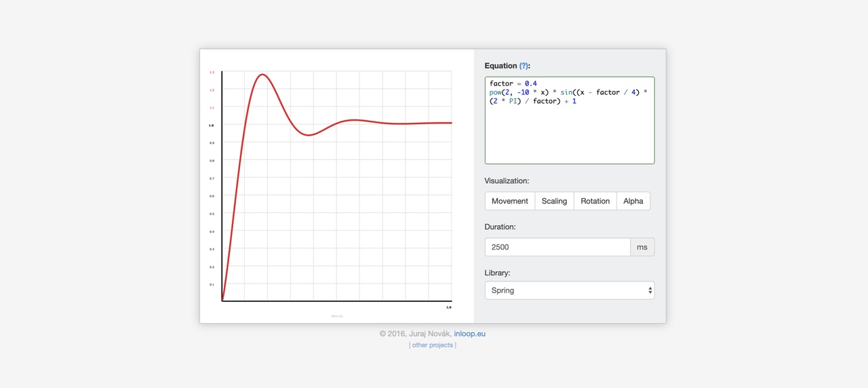Click the 'Visualization:' label

(x=507, y=181)
